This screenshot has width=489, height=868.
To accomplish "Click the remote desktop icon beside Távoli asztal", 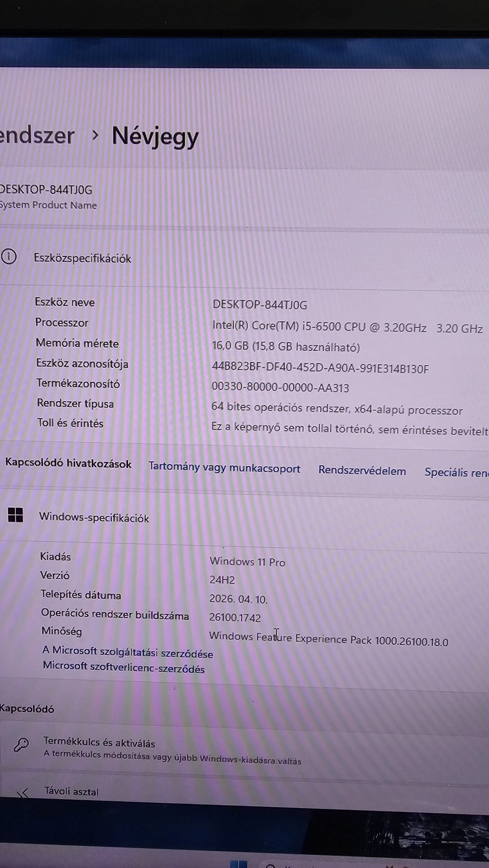I will tap(22, 792).
